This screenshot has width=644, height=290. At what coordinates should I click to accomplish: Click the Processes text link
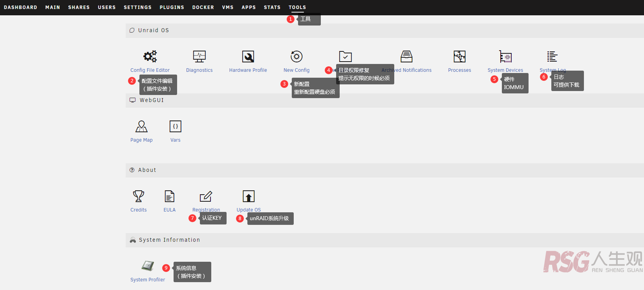pos(459,70)
